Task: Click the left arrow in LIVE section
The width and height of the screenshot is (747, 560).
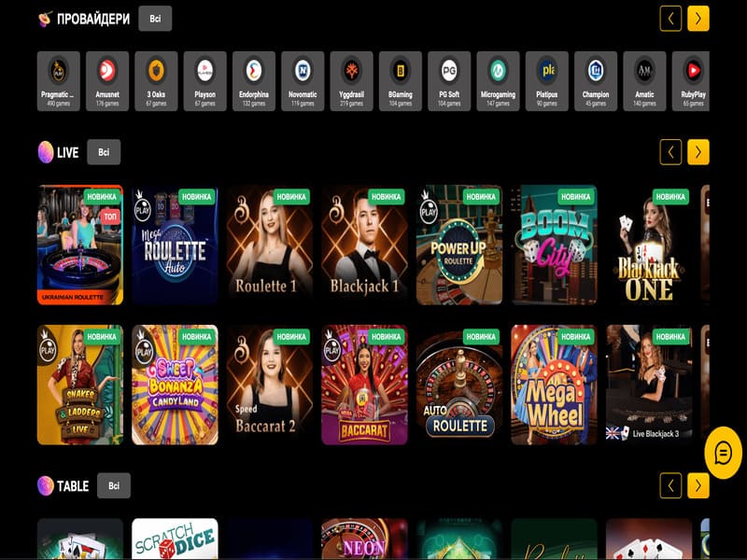Action: (669, 149)
